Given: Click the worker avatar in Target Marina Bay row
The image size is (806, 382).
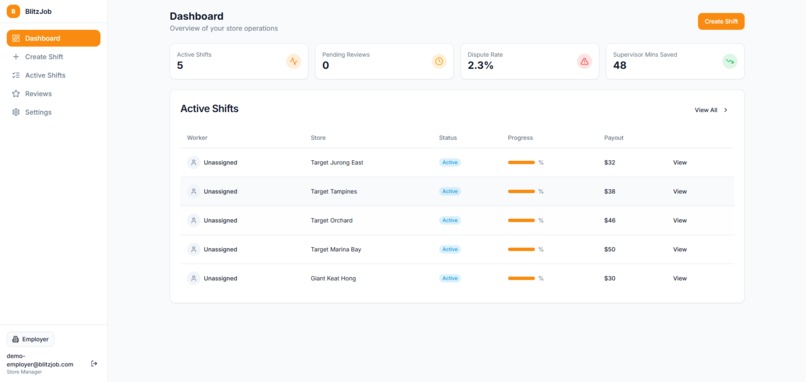Looking at the screenshot, I should pyautogui.click(x=193, y=249).
